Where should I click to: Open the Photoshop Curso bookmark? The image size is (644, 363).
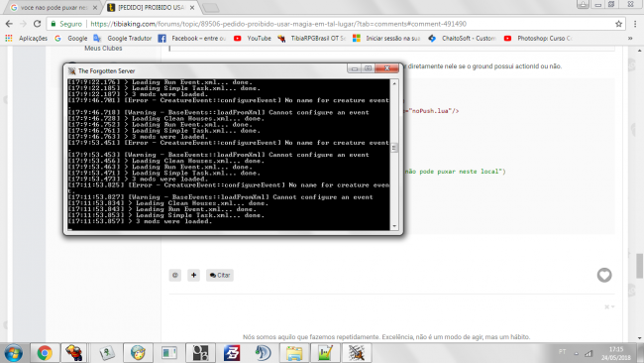538,39
